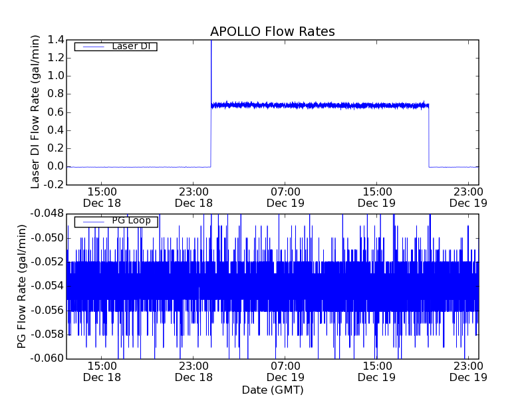This screenshot has height=399, width=532.
Task: Click top plot's 23:00 Dec 18 tick label
Action: click(x=194, y=198)
